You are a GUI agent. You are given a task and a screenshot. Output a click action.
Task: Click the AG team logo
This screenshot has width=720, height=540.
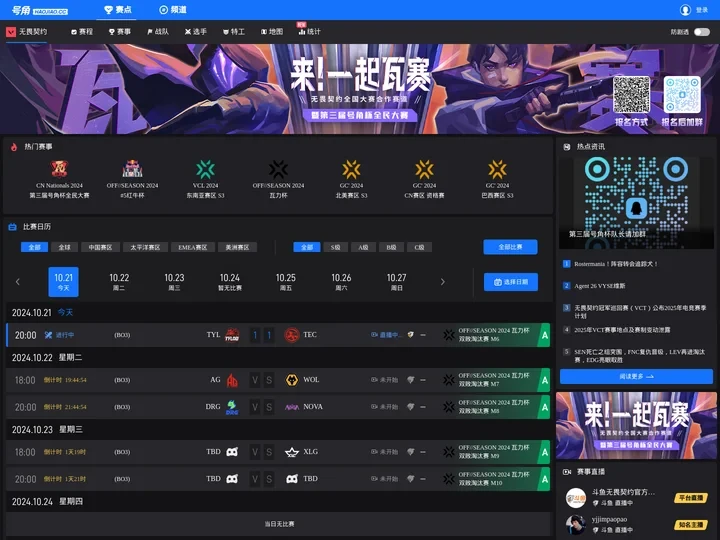point(232,380)
